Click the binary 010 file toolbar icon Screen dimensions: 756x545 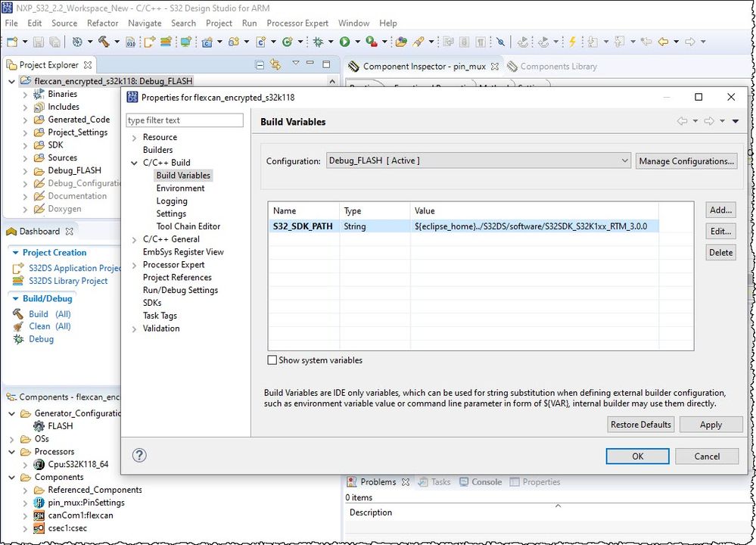(131, 42)
